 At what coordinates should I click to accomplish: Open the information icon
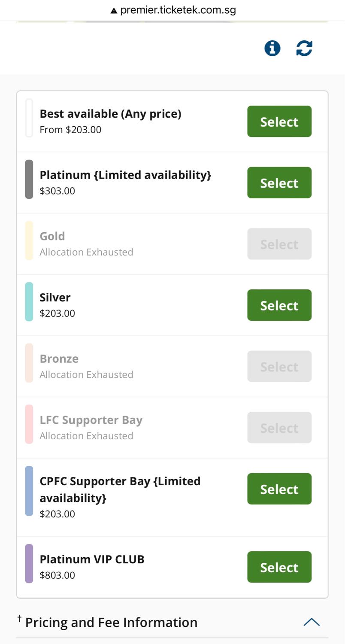point(272,48)
